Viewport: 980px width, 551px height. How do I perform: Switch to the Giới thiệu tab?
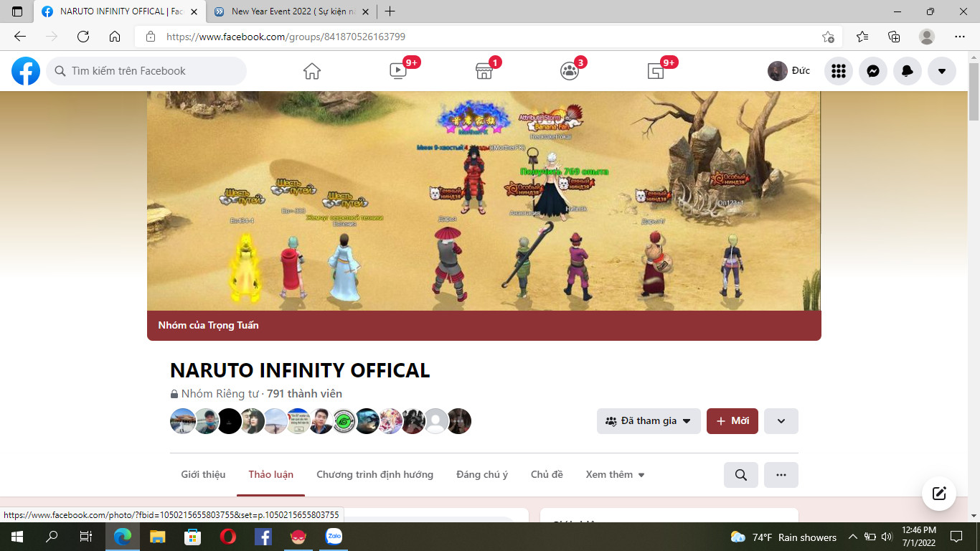point(203,475)
